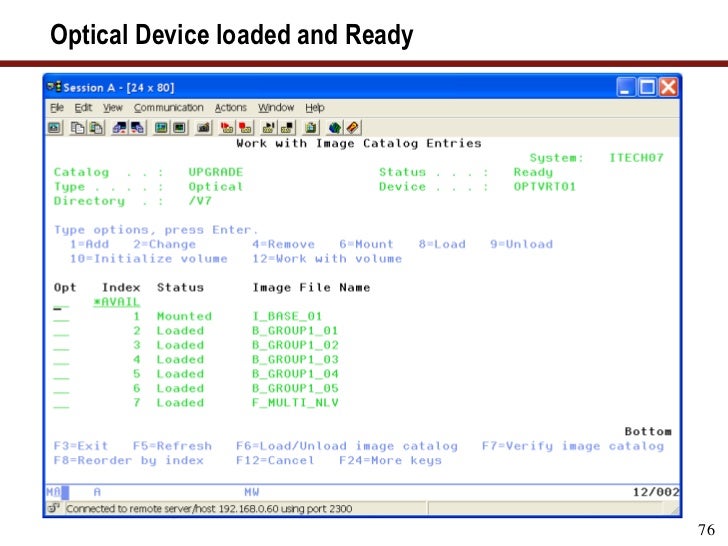Click the 6=Mount option text

(366, 245)
